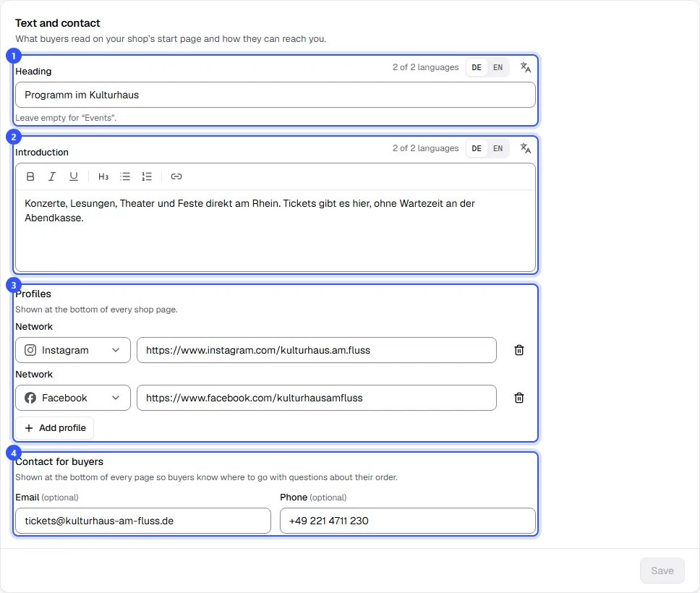Select Introduction's '2 of 2 languages' text
Image resolution: width=700 pixels, height=593 pixels.
(425, 148)
